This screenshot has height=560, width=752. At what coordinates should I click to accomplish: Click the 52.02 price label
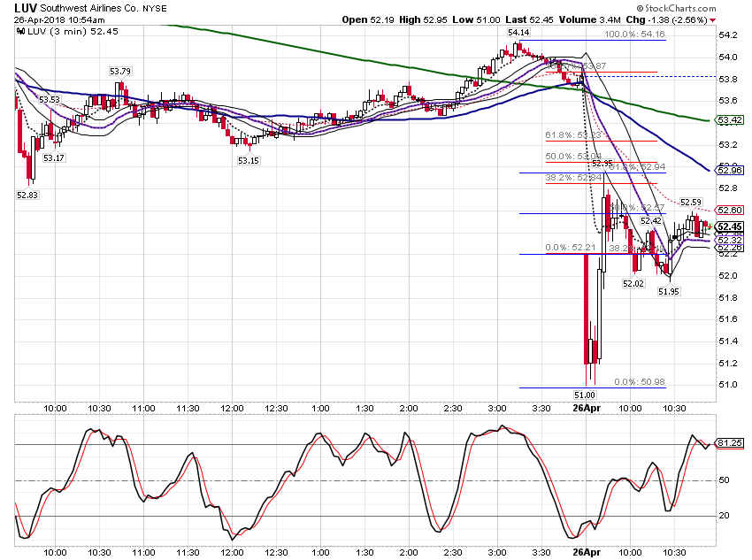pyautogui.click(x=633, y=283)
